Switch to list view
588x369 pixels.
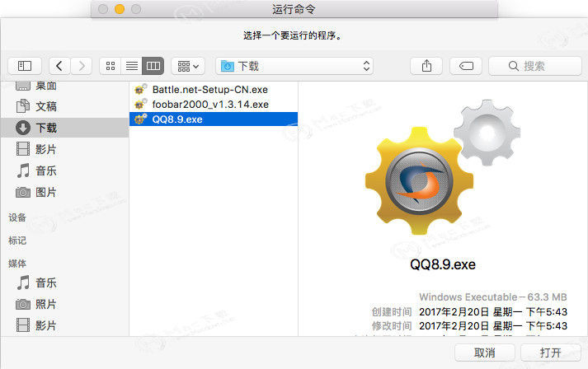(x=132, y=66)
